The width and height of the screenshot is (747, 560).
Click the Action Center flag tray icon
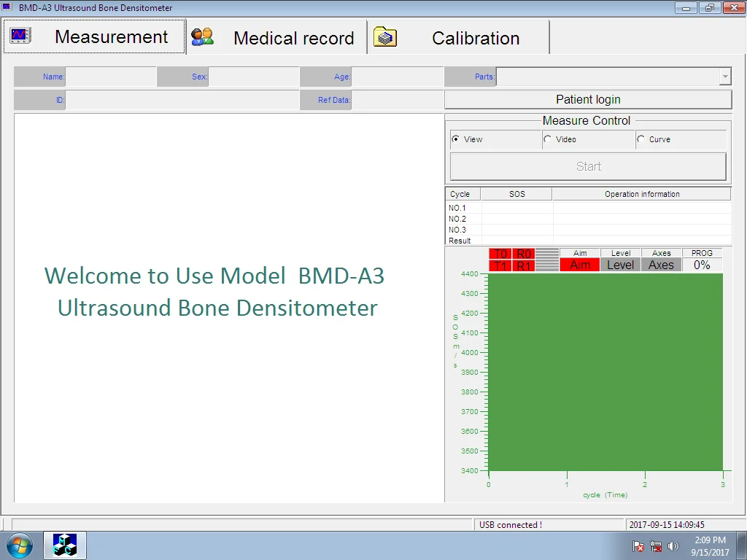coord(638,546)
